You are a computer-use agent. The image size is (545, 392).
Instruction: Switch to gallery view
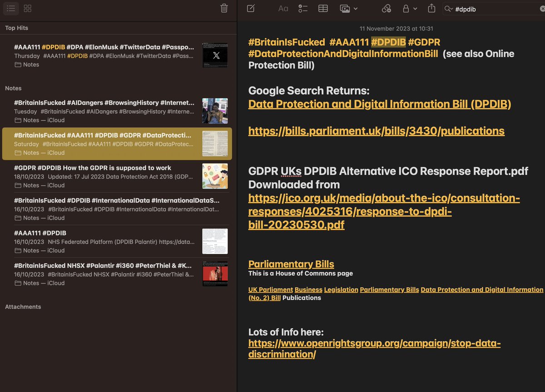[28, 8]
